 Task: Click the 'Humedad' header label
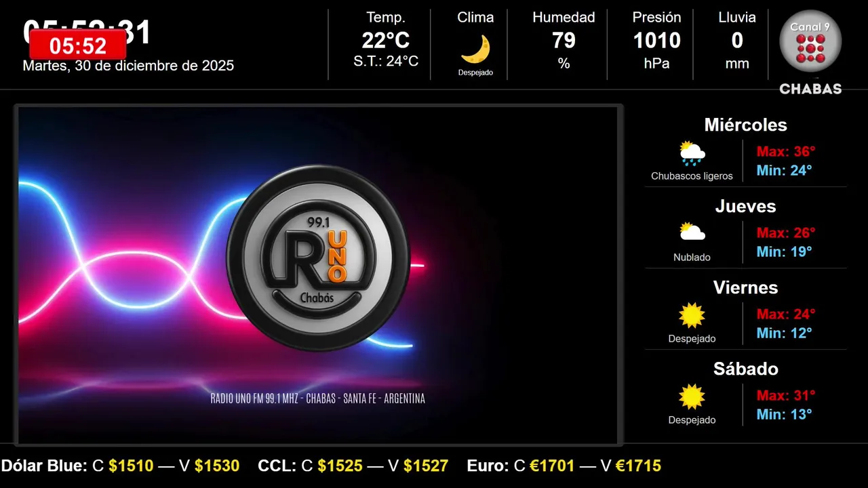[564, 18]
